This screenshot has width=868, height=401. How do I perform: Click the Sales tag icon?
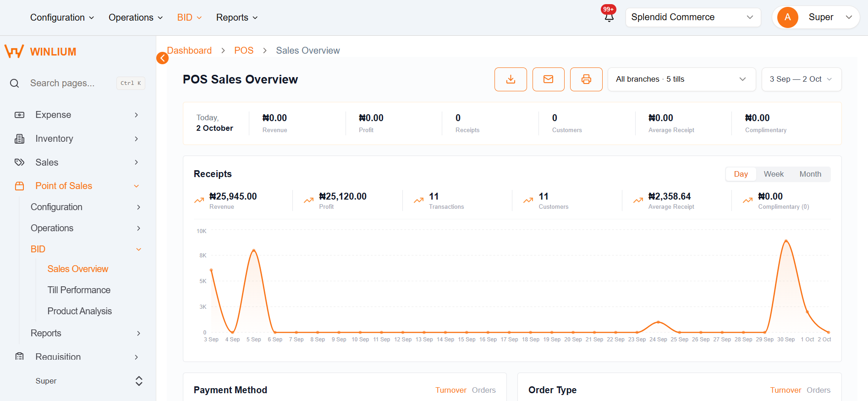(19, 162)
